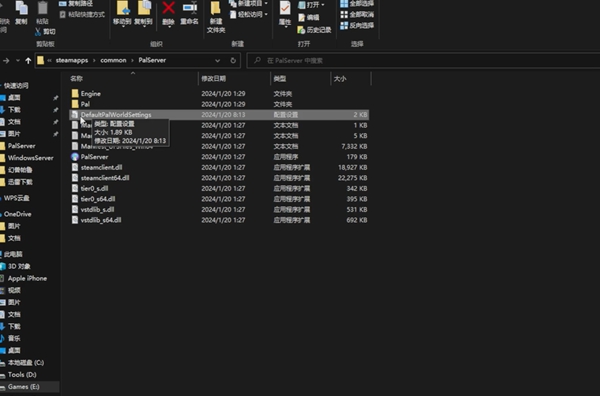This screenshot has width=600, height=396.
Task: Open WPS云盘 in sidebar
Action: (x=16, y=198)
